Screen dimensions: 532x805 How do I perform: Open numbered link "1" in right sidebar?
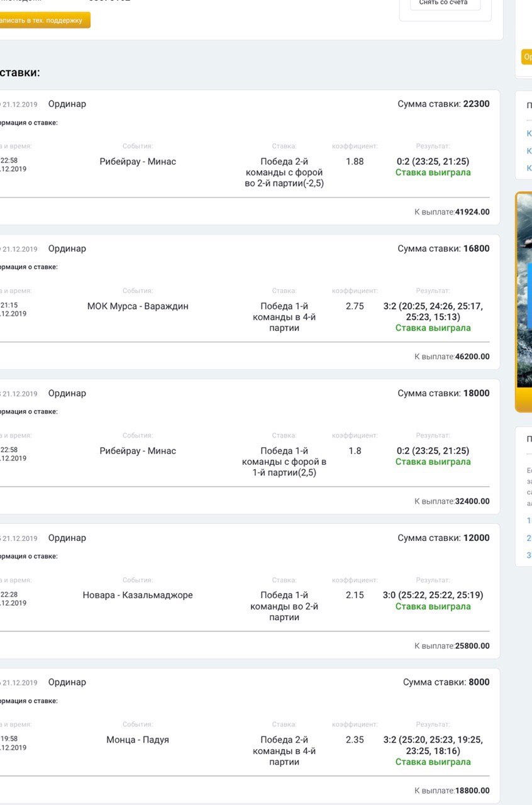coord(529,520)
